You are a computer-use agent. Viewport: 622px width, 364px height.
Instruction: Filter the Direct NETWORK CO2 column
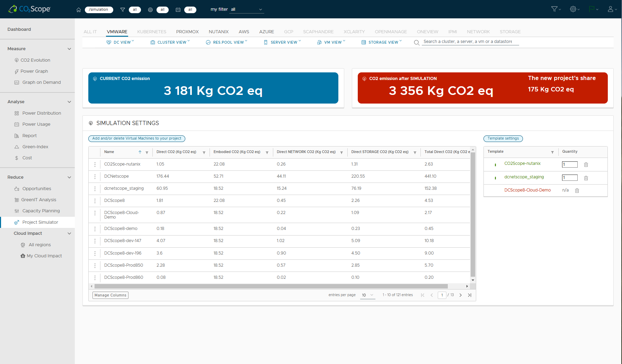tap(341, 152)
